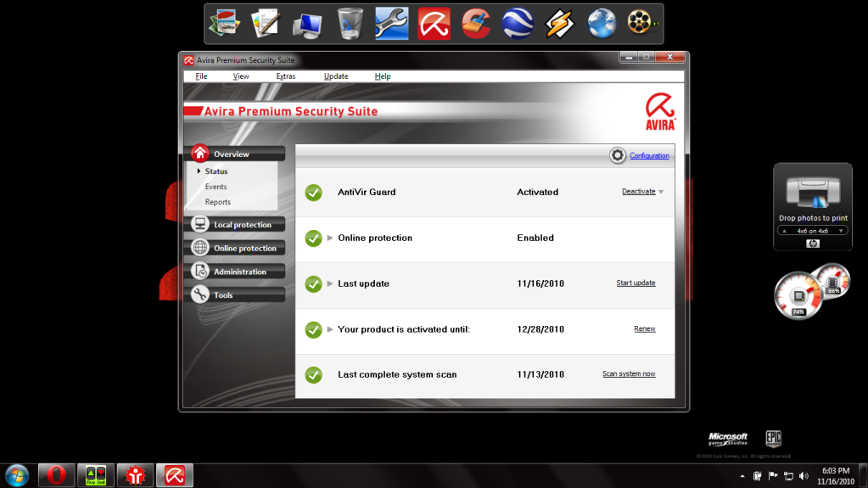This screenshot has width=868, height=488.
Task: Click the Tools wrench icon in sidebar
Action: click(x=200, y=294)
